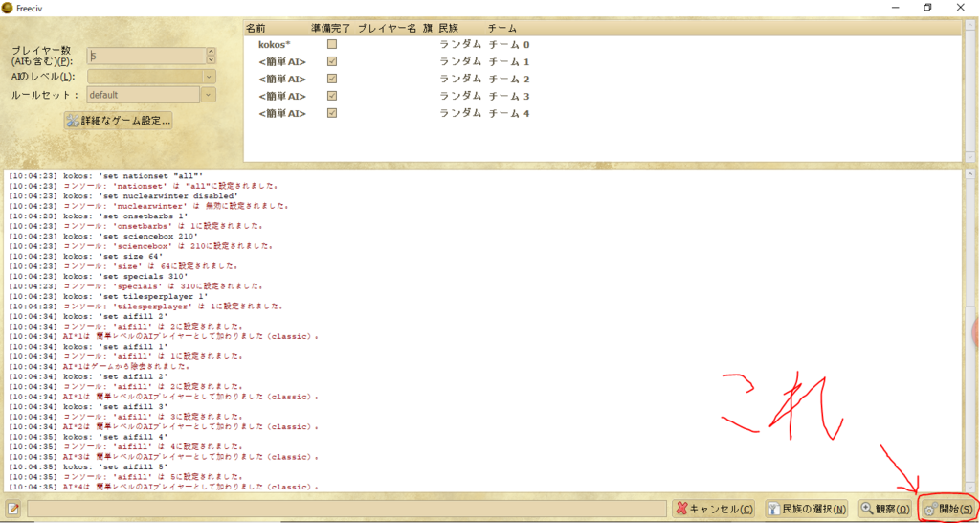
Task: Click log line 'set tilesperplayer 1'
Action: 109,296
